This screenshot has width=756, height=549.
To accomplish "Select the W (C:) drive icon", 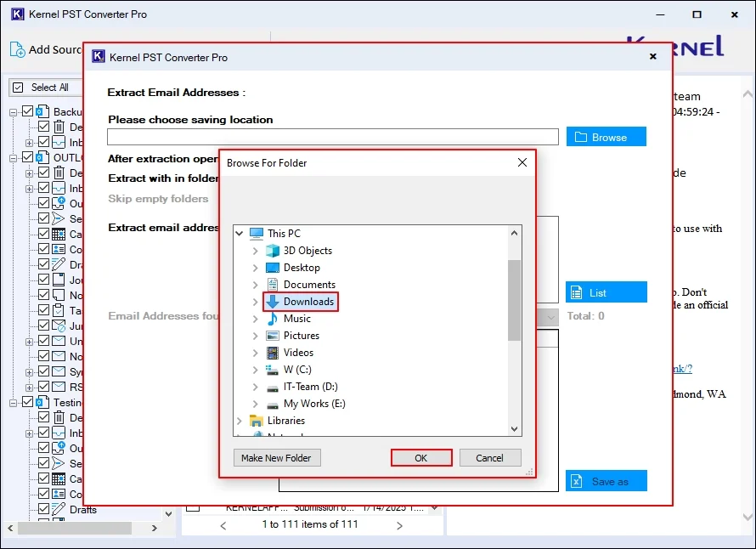I will click(x=272, y=370).
